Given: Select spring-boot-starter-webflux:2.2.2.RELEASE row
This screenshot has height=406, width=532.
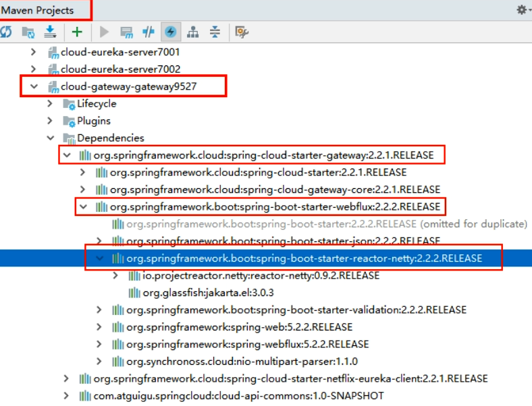Looking at the screenshot, I should (x=275, y=207).
